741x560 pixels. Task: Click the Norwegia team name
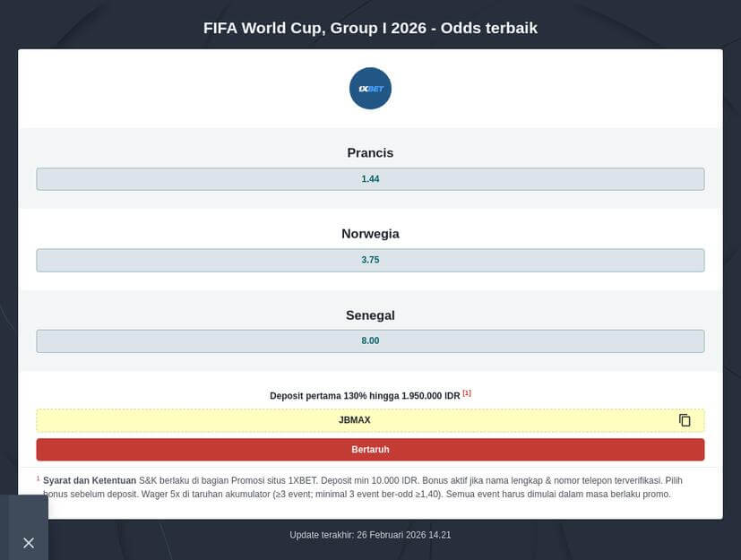coord(370,233)
